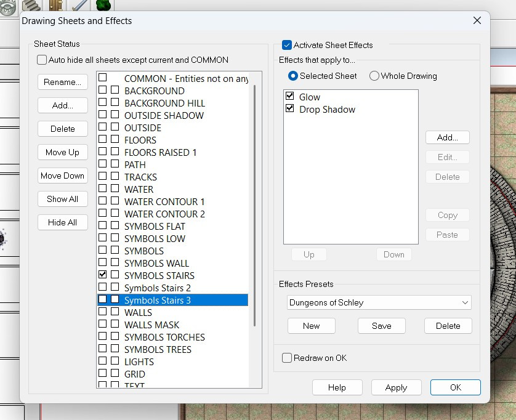Select the Whole Drawing radio option

(374, 76)
